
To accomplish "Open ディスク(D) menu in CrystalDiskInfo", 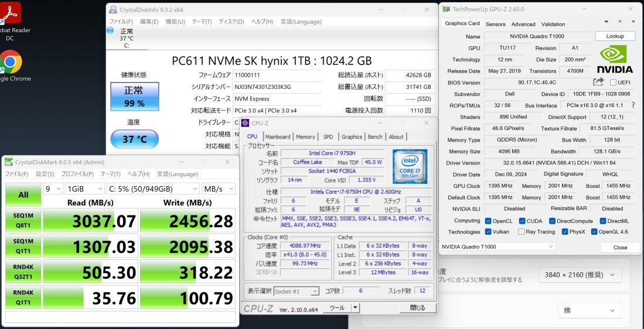I will (231, 22).
